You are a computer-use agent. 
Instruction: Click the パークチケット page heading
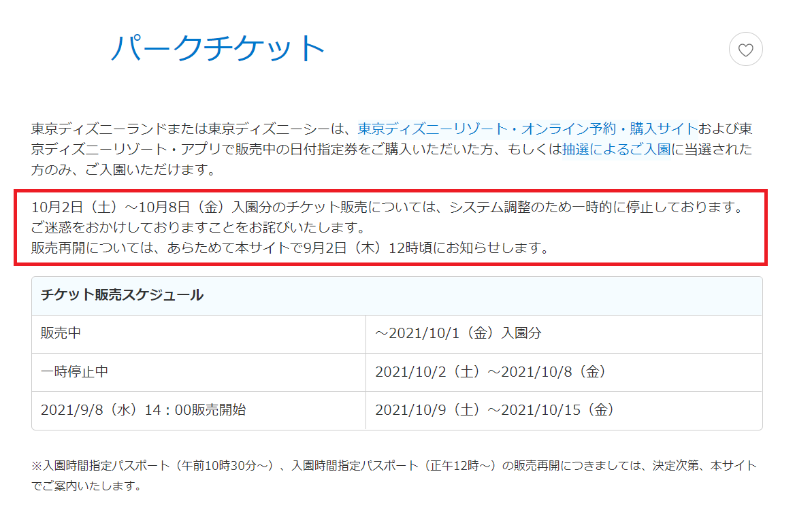218,48
